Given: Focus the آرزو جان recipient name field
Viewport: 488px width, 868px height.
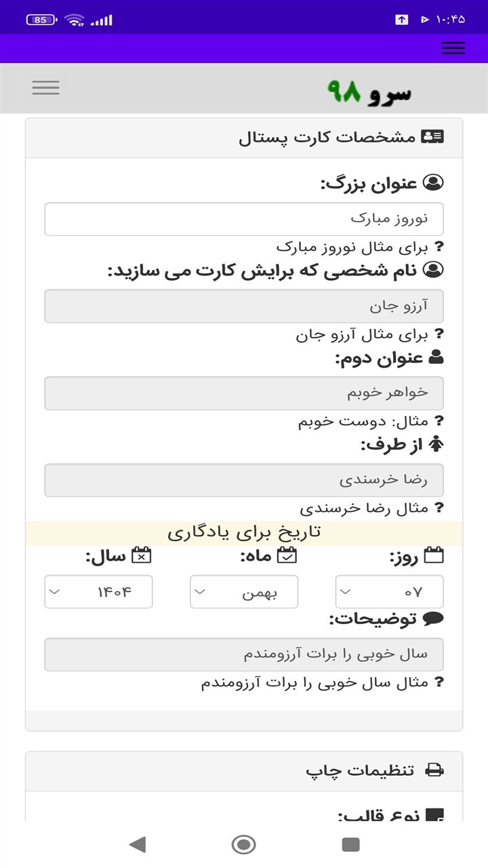Looking at the screenshot, I should tap(244, 306).
